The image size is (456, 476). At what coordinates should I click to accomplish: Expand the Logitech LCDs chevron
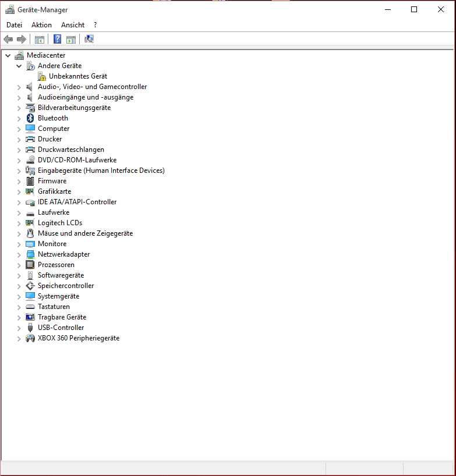point(19,223)
